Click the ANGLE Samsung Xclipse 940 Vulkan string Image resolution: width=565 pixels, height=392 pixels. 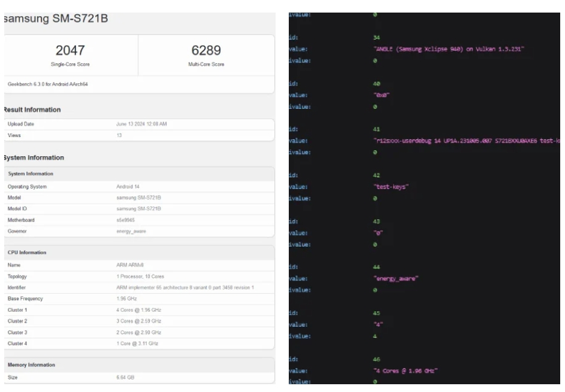click(x=449, y=49)
